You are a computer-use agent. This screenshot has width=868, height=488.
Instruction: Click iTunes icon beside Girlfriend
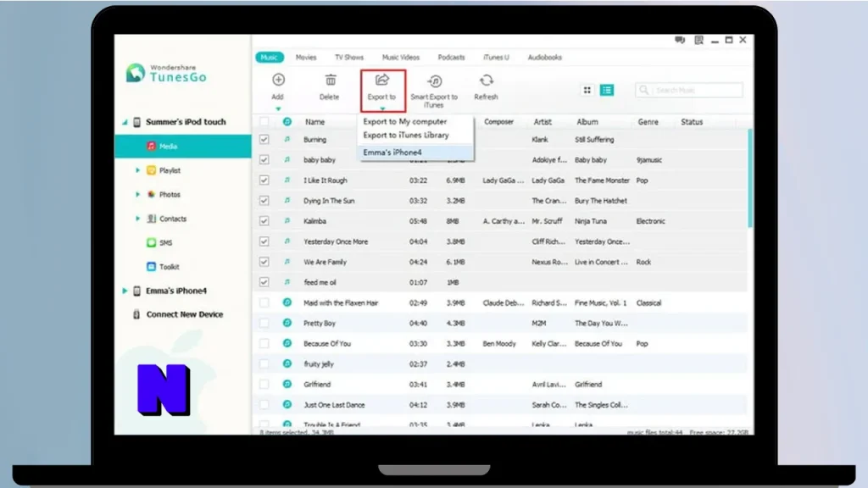coord(287,384)
